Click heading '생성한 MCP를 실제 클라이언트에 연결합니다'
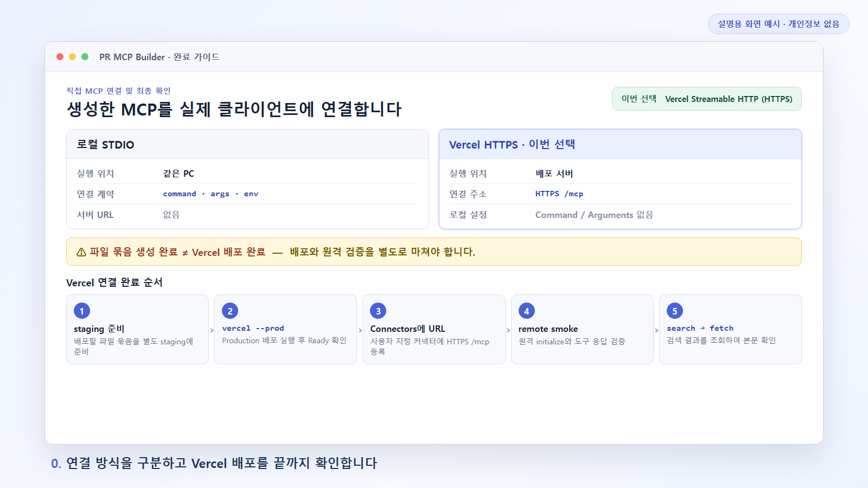 (234, 109)
